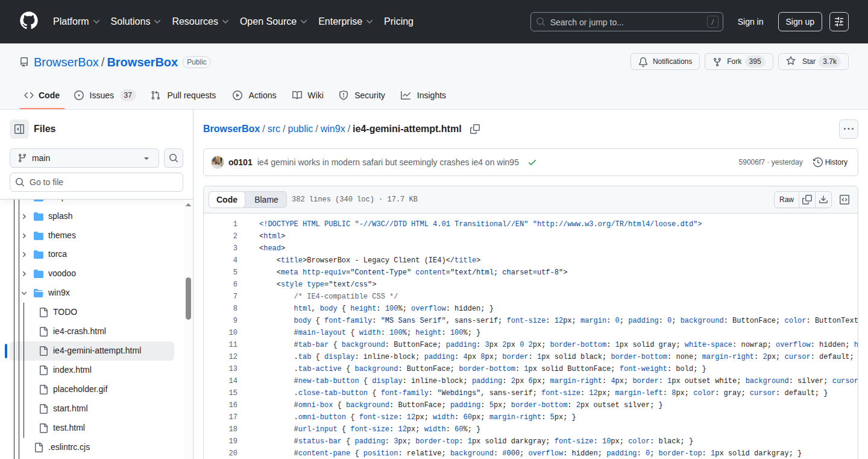Expand the splash folder chevron

pos(24,216)
